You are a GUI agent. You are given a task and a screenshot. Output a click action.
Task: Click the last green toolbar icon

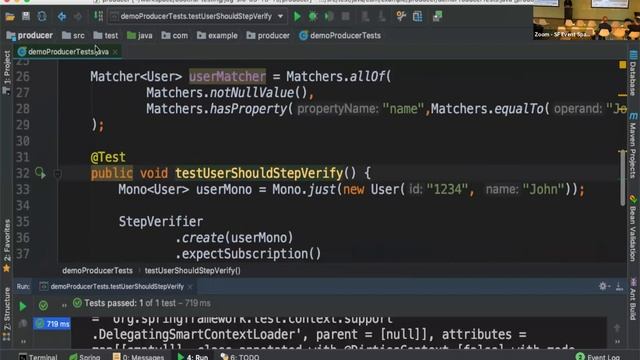coord(437,17)
